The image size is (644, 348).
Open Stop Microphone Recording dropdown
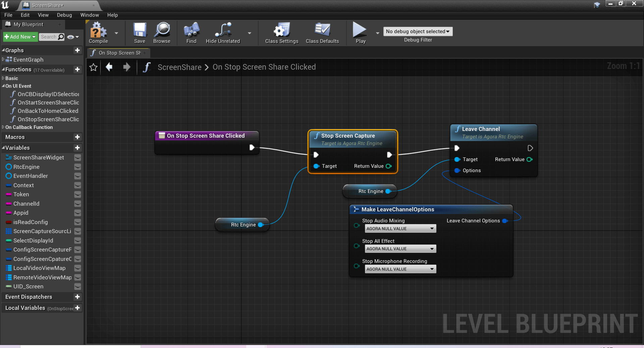(x=400, y=269)
